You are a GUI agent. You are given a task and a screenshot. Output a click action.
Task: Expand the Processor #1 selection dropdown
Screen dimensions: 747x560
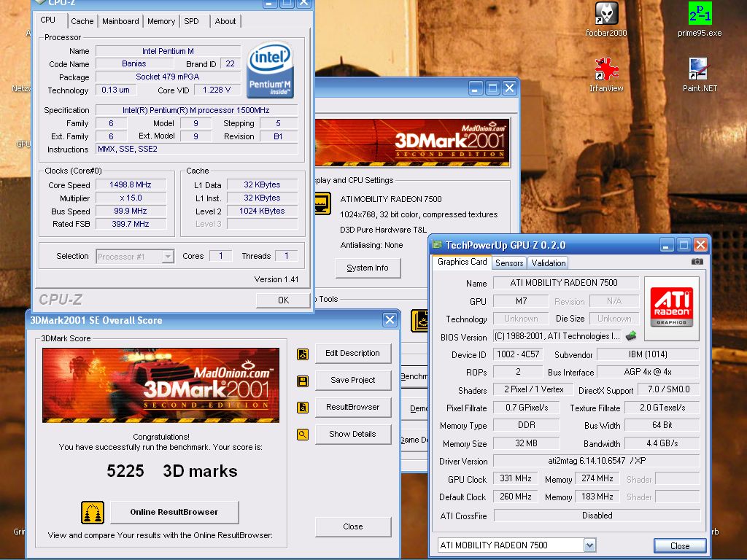168,257
